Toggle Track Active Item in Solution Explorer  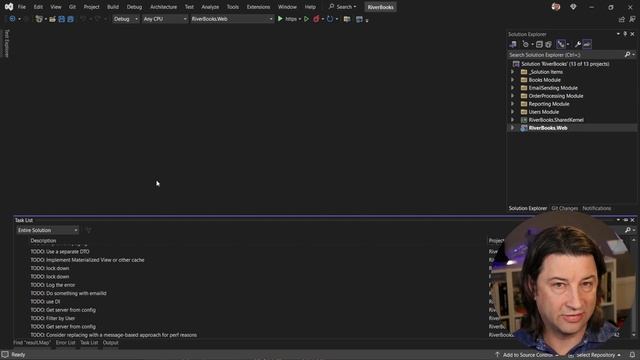tap(561, 44)
